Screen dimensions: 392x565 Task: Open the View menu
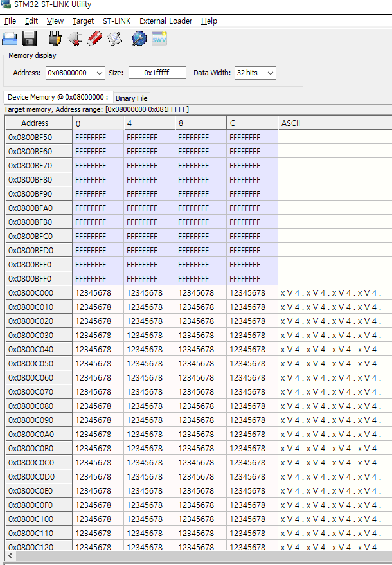(55, 21)
